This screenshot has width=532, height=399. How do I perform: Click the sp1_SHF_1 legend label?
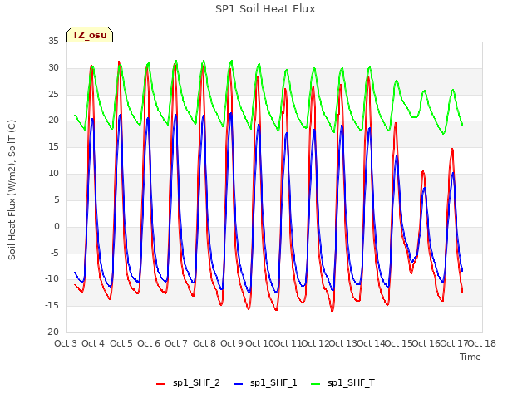tap(273, 383)
